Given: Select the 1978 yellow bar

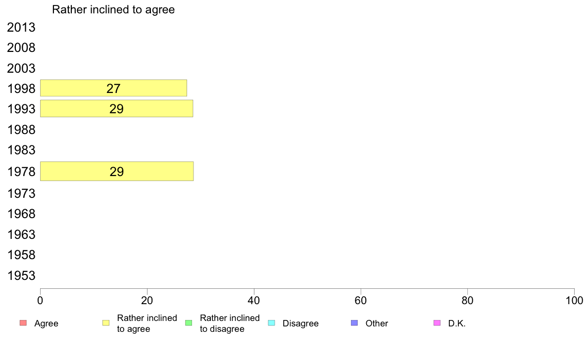Looking at the screenshot, I should click(x=117, y=171).
